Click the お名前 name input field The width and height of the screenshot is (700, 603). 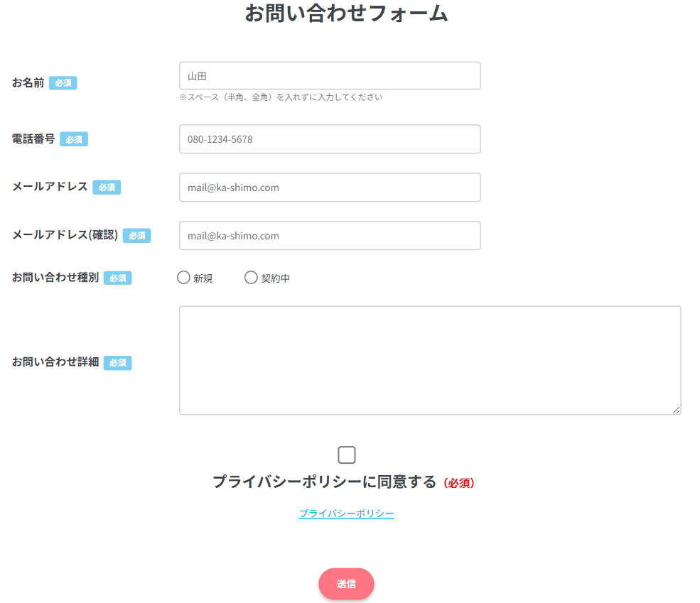[330, 76]
